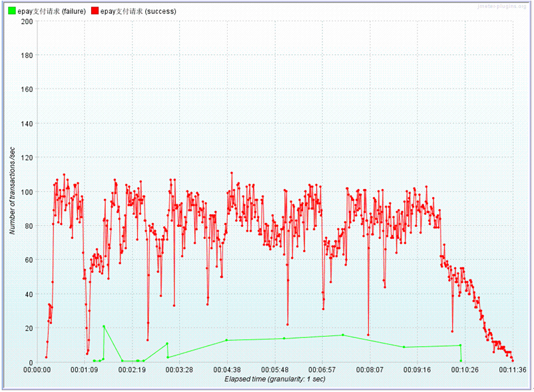Click the x-axis label 00:10:26

pos(465,370)
